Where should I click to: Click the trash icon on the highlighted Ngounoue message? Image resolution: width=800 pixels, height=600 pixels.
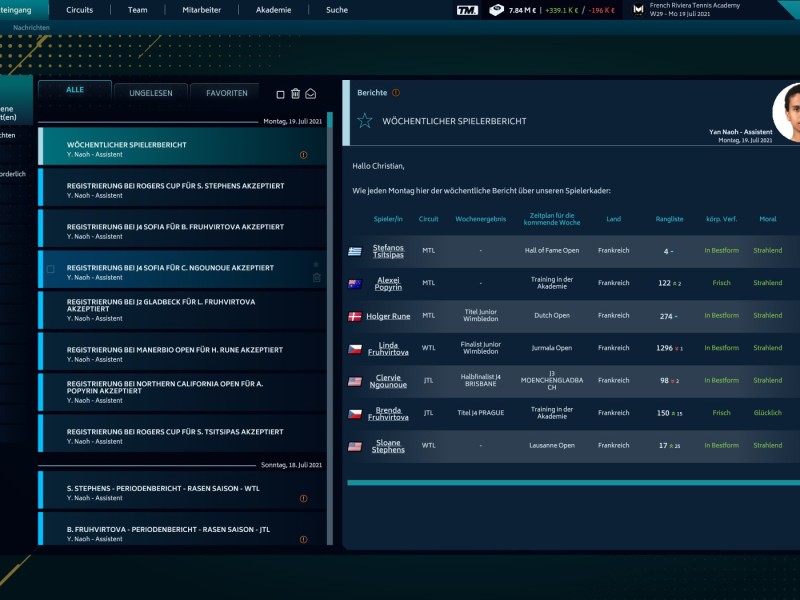[x=317, y=278]
